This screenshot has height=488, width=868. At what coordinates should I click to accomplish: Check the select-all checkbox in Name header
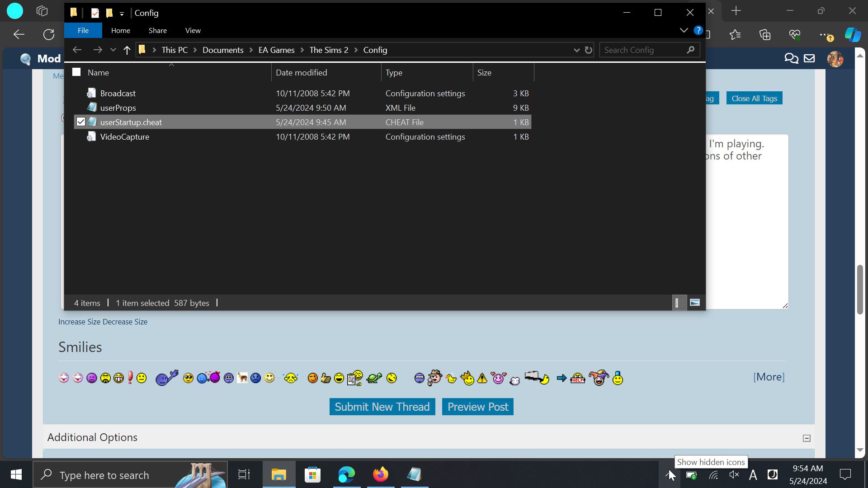point(76,72)
